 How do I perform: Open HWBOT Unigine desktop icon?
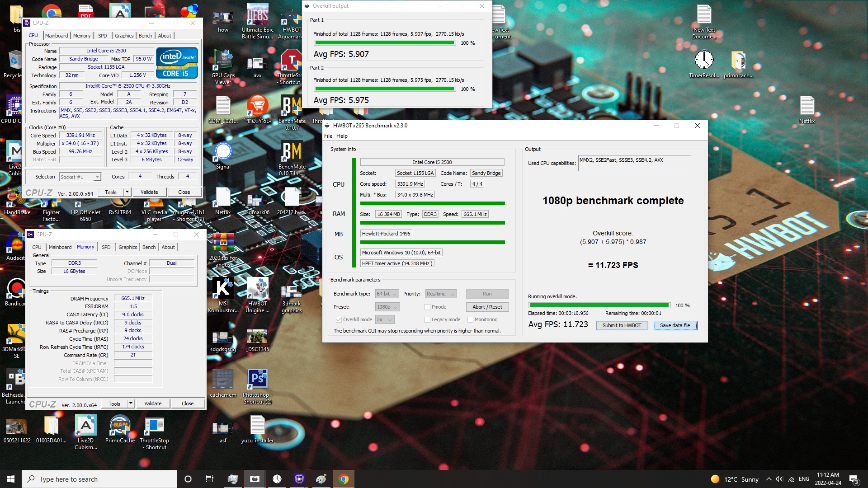[257, 295]
